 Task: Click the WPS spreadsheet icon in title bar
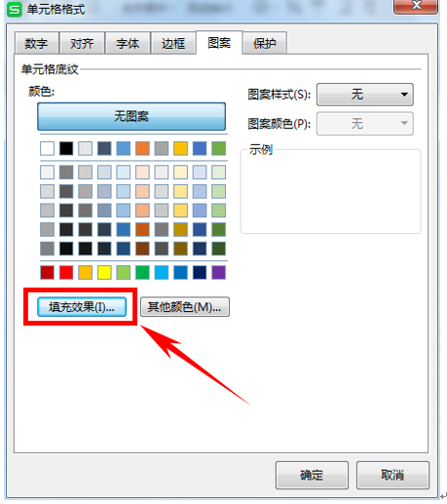click(x=14, y=9)
